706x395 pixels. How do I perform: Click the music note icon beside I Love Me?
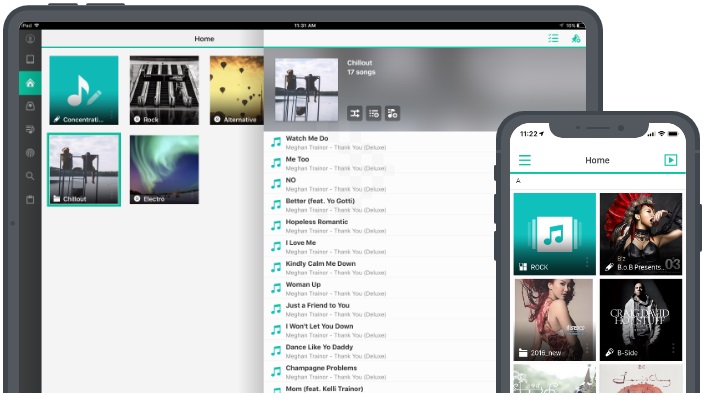(x=276, y=246)
